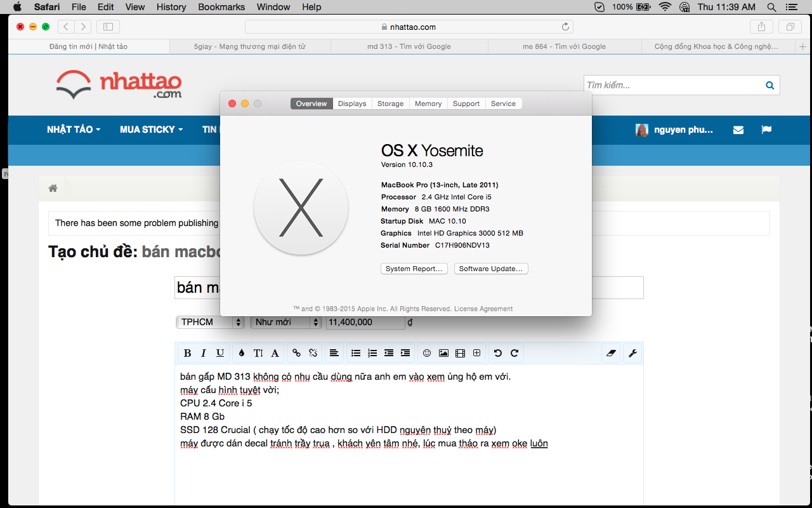812x508 pixels.
Task: Open the text color droplet tool
Action: coord(242,353)
